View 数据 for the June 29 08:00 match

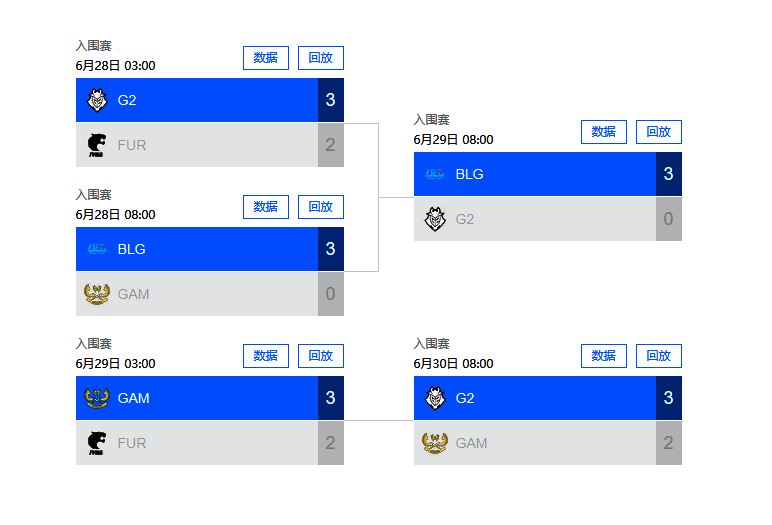[604, 132]
